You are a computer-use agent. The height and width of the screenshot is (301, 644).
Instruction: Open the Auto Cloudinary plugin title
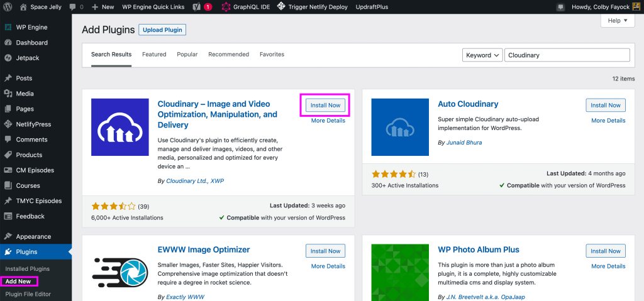[x=468, y=104]
